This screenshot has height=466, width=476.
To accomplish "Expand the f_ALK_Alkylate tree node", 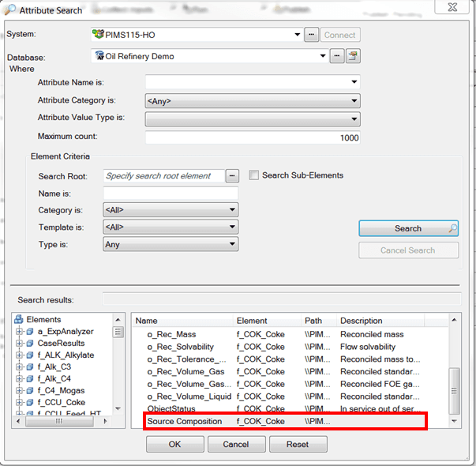I will tap(19, 355).
